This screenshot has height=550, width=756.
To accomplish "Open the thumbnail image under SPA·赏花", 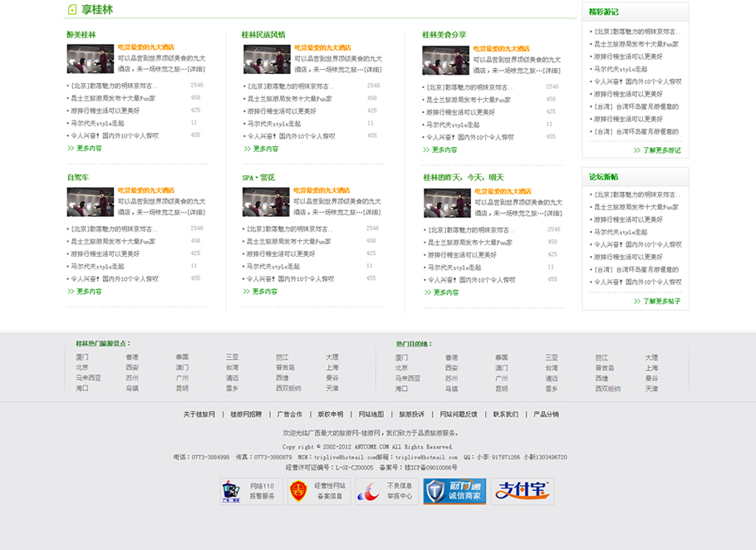I will point(266,202).
